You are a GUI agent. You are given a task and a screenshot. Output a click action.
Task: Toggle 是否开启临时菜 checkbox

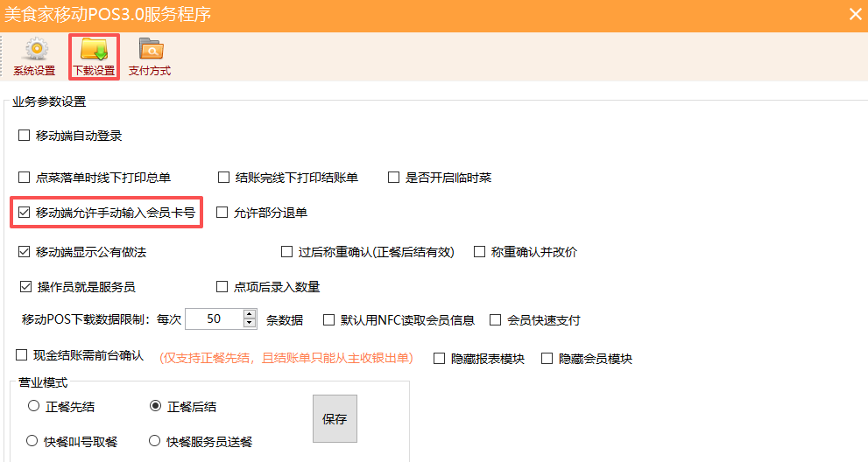click(x=394, y=178)
